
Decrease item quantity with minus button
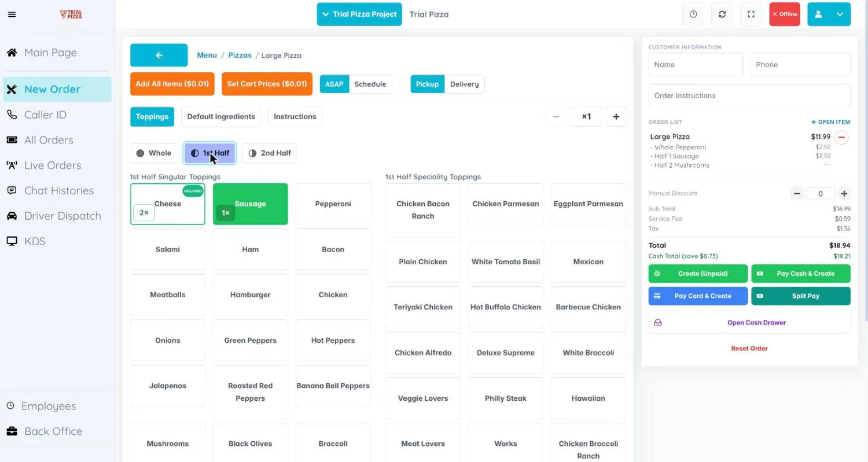[x=556, y=117]
